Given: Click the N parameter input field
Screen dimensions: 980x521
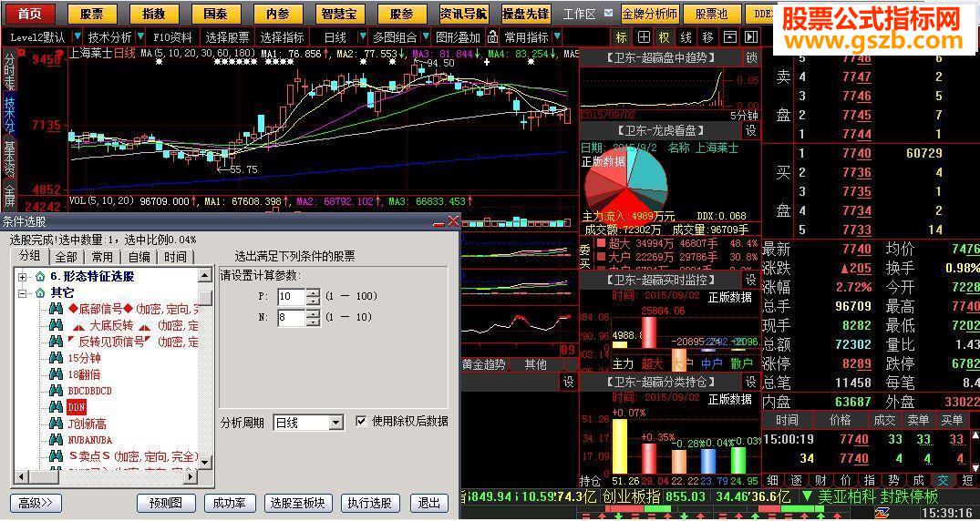Looking at the screenshot, I should coord(292,317).
